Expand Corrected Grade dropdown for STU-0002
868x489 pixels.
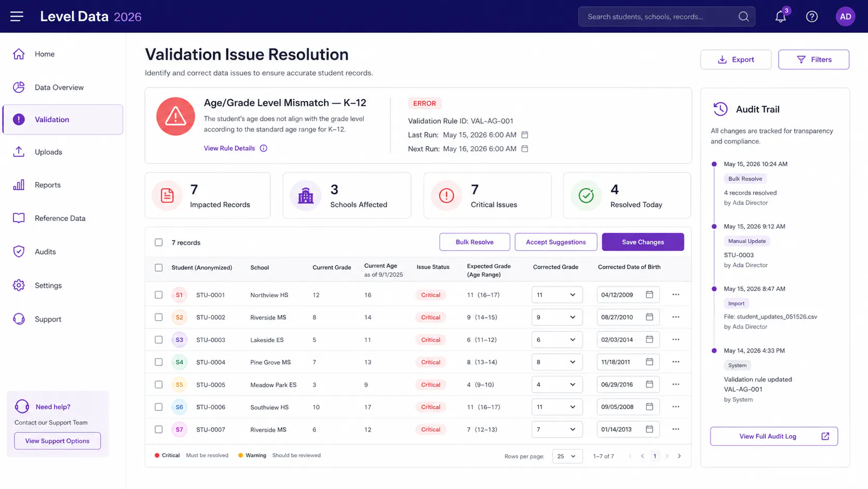[x=557, y=317]
